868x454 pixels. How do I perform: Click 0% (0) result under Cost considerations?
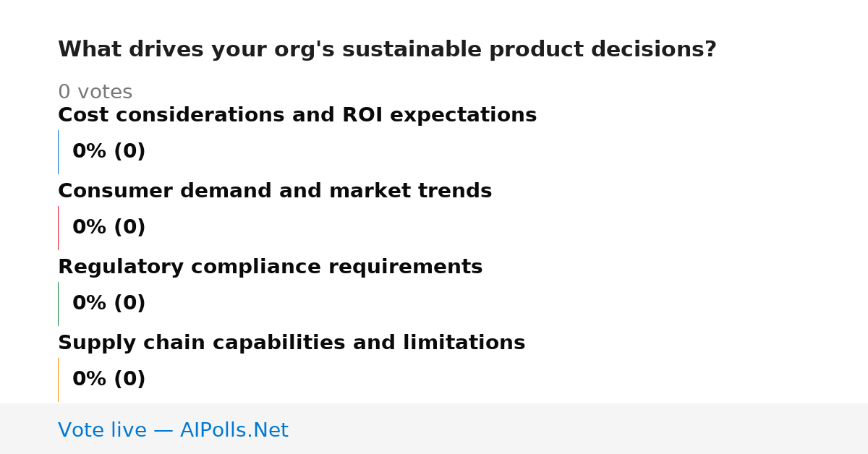point(109,152)
